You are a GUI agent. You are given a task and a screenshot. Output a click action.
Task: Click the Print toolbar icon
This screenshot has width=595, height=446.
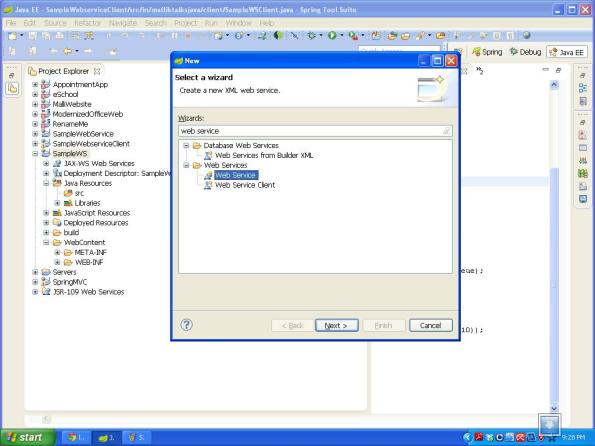pyautogui.click(x=60, y=36)
